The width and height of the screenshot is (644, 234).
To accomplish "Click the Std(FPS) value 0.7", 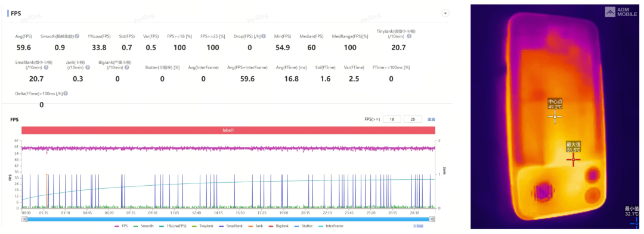I will (x=127, y=48).
